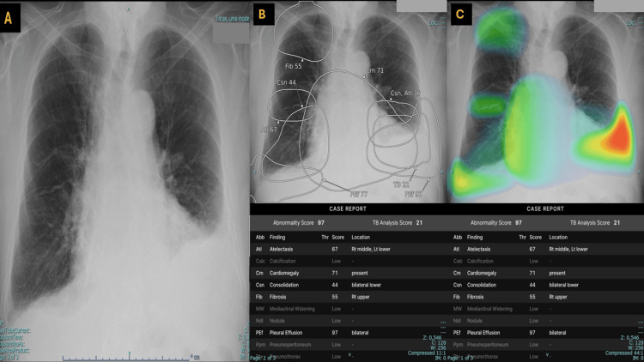The image size is (644, 362).
Task: Select the Nodule row in panel B report
Action: tap(349, 321)
